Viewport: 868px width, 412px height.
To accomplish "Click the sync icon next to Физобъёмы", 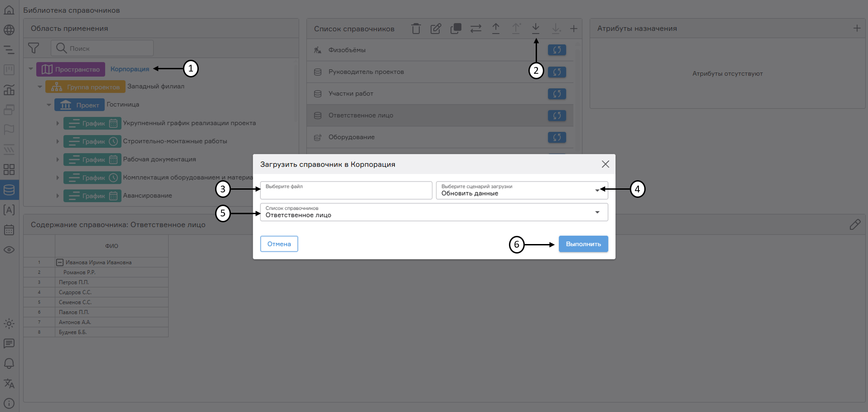I will (x=556, y=50).
